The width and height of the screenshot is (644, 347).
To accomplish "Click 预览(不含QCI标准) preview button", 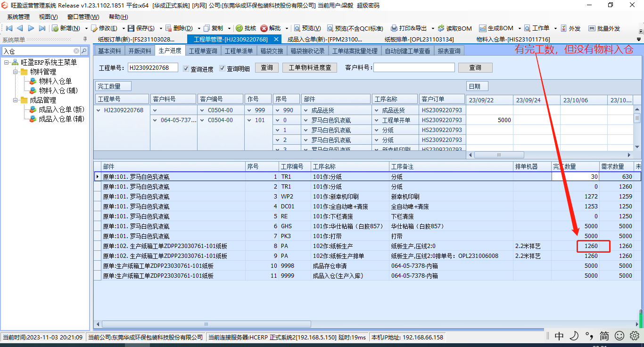I will point(355,28).
